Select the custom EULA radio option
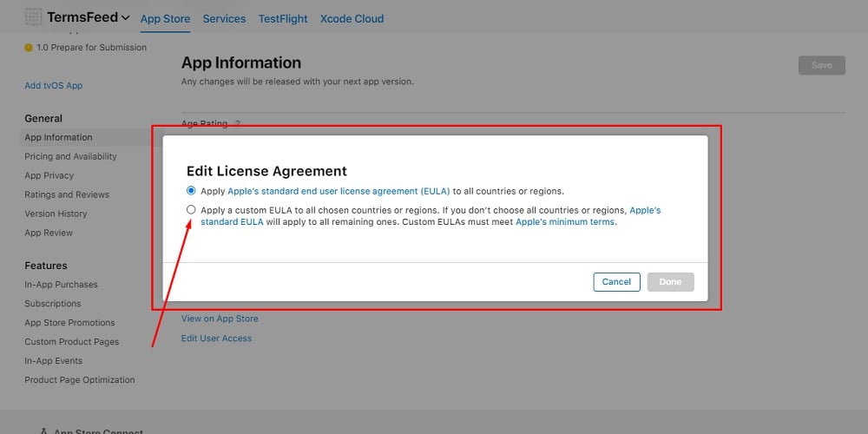The image size is (868, 434). point(191,210)
